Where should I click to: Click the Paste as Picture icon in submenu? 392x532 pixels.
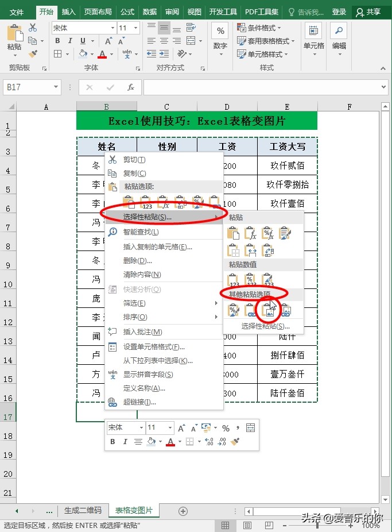pyautogui.click(x=269, y=310)
